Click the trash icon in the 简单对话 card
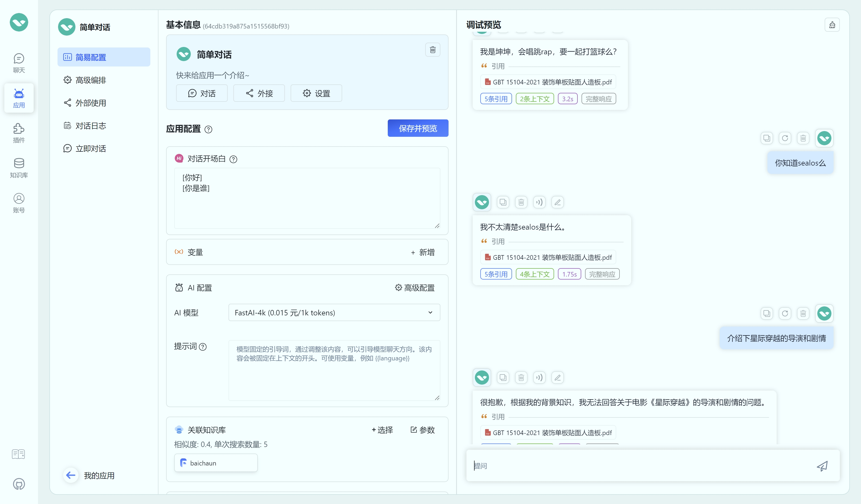 pyautogui.click(x=433, y=50)
